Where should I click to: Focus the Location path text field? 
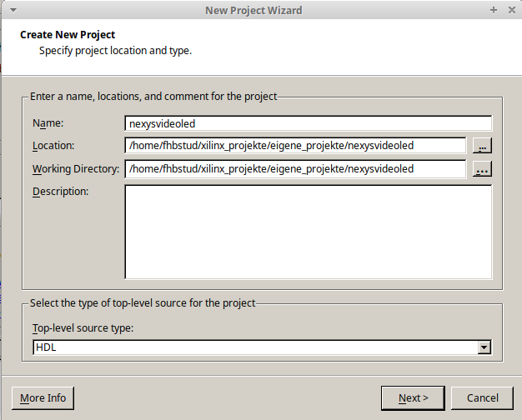(x=294, y=146)
